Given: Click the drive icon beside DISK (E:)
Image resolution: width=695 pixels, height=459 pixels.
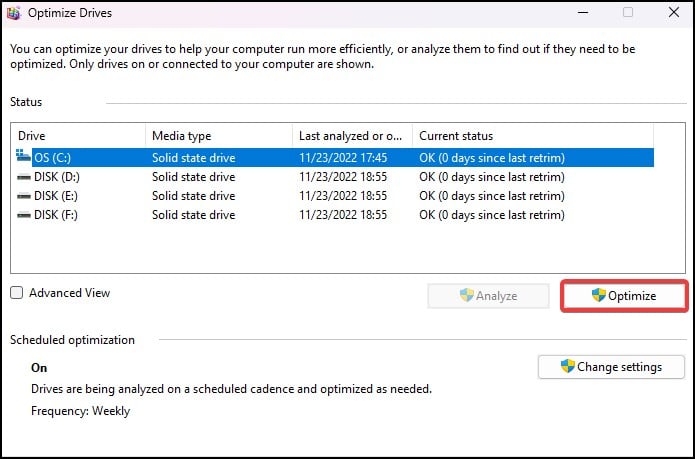Looking at the screenshot, I should click(24, 196).
